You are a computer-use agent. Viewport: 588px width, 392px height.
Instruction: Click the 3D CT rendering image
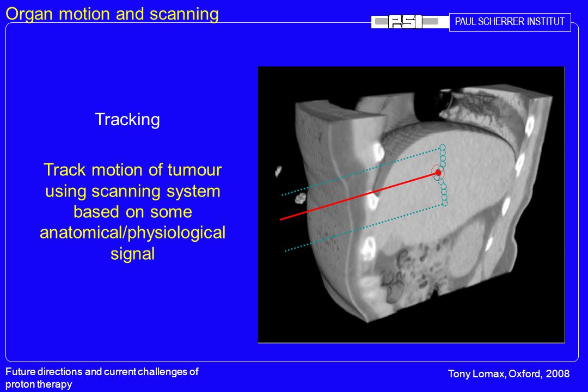click(x=412, y=205)
